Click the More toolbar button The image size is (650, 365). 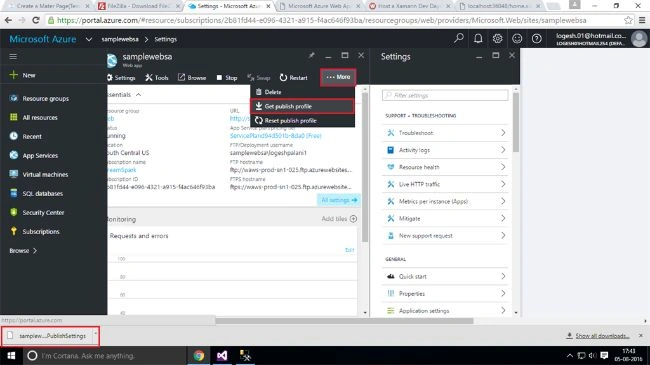tap(338, 77)
